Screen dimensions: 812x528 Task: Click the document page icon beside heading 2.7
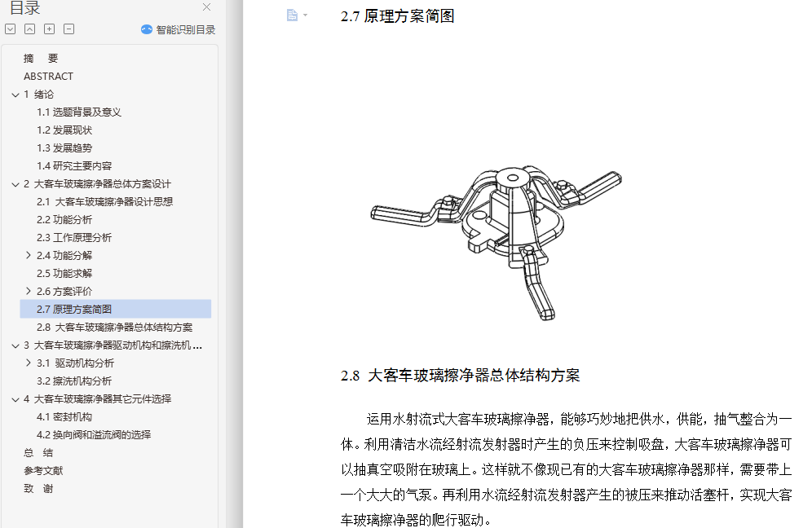click(x=292, y=15)
